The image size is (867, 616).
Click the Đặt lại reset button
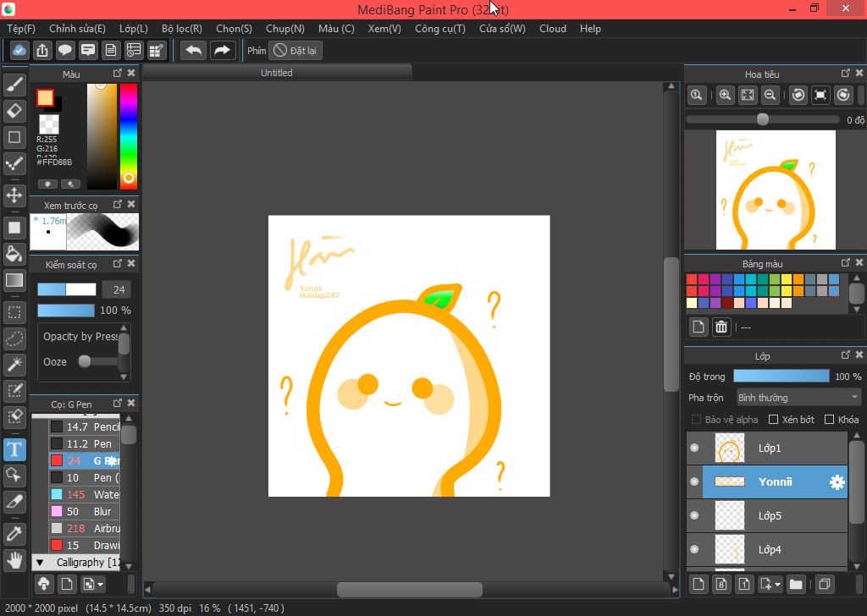pos(295,51)
